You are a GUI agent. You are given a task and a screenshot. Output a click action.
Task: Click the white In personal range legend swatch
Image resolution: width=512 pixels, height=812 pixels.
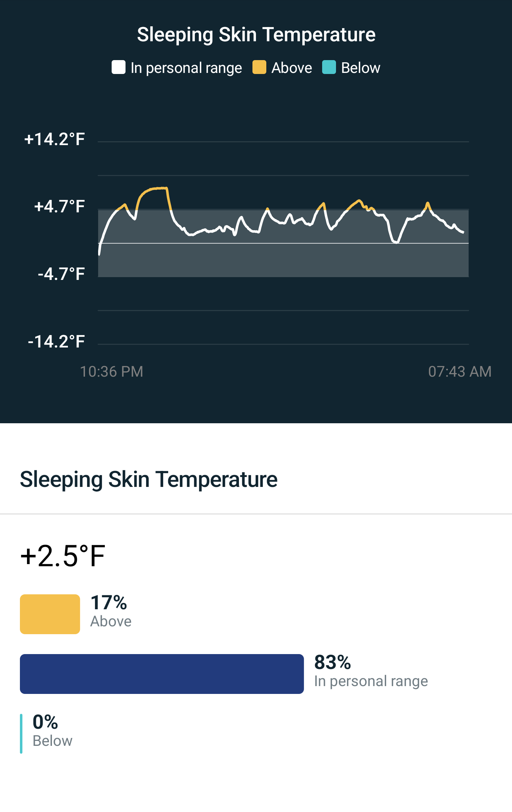click(x=118, y=67)
